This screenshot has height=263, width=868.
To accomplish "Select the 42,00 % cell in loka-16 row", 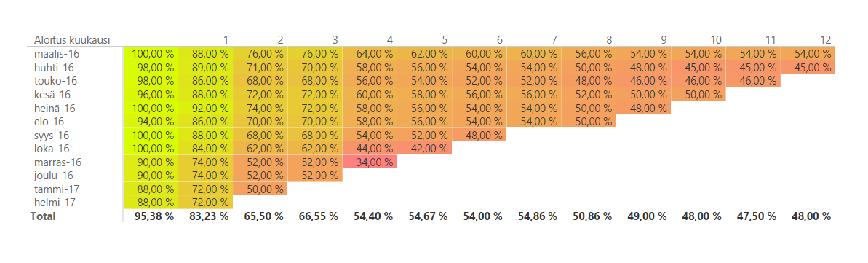I will click(425, 149).
